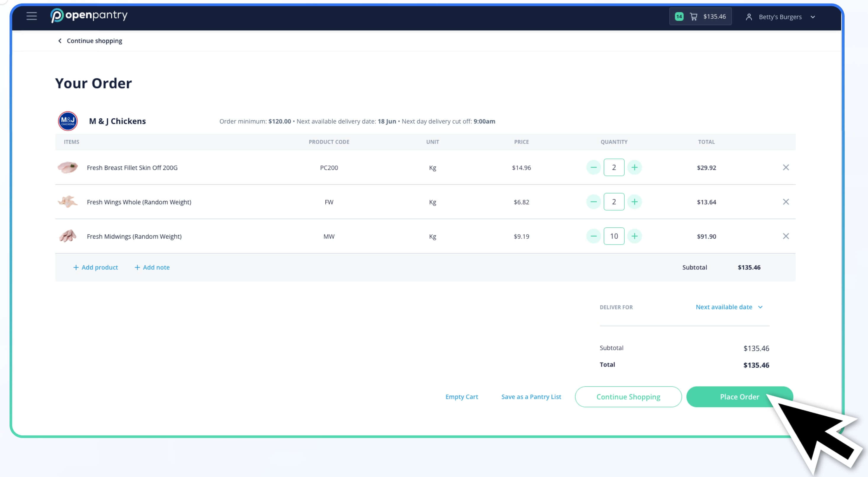Remove Fresh Breast Fillet Skin Off item

tap(785, 167)
